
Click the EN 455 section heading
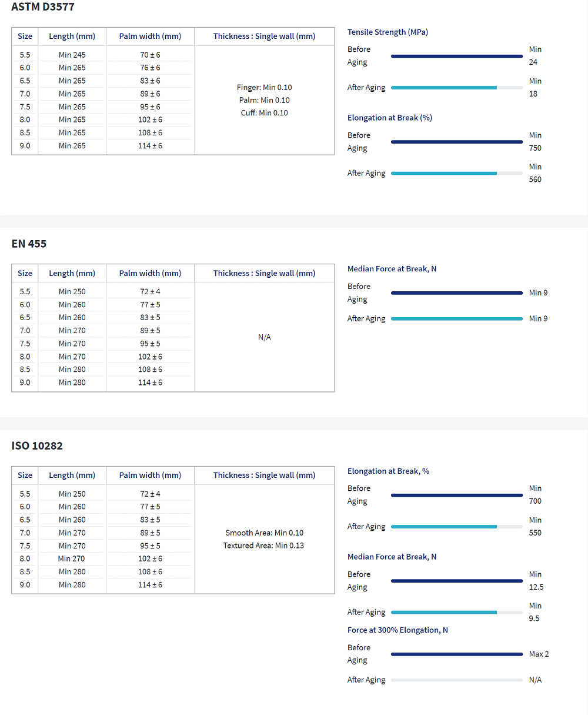point(29,244)
